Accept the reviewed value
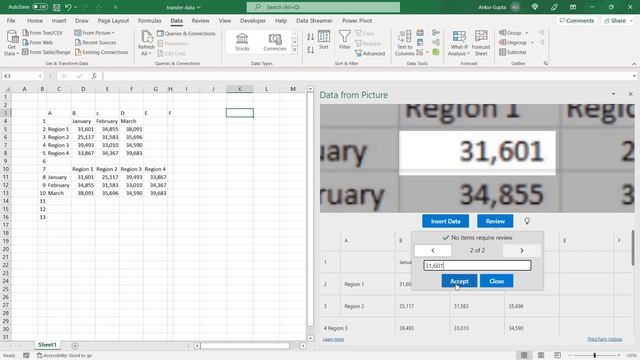Viewport: 640px width, 360px height. (459, 281)
